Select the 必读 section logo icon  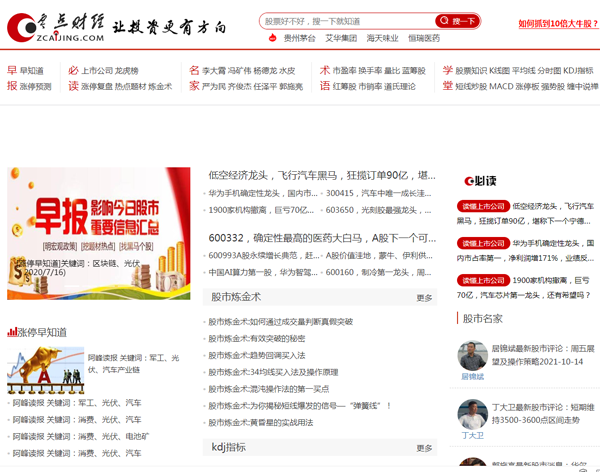pyautogui.click(x=480, y=181)
